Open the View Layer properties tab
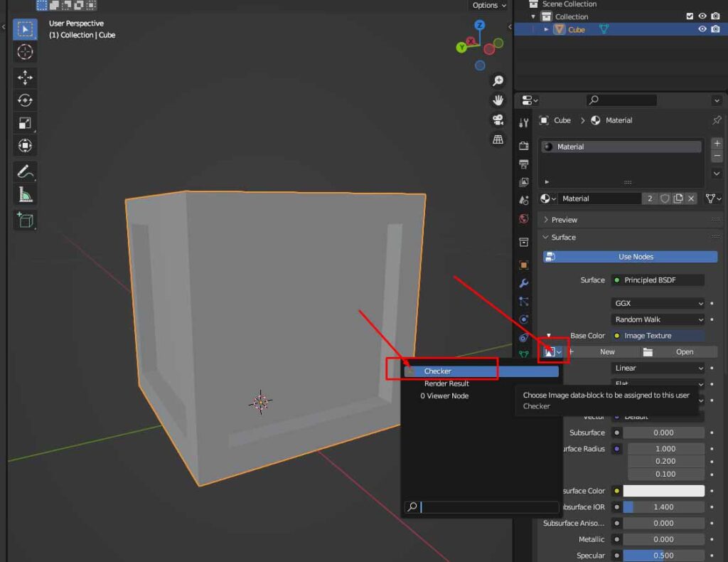This screenshot has height=562, width=728. point(524,182)
